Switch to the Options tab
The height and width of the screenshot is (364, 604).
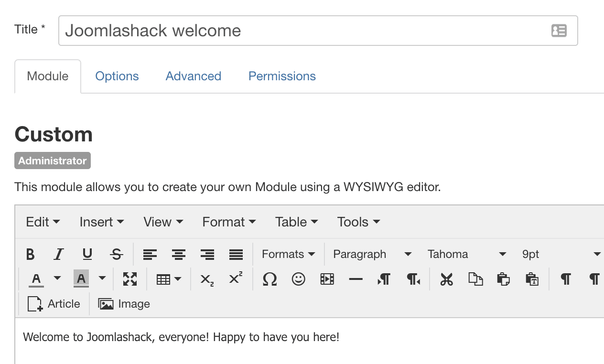pyautogui.click(x=117, y=76)
